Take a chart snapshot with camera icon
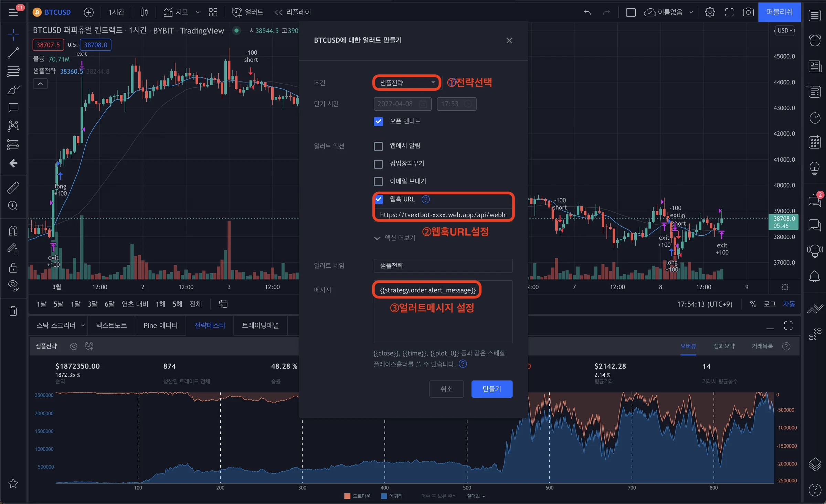Image resolution: width=826 pixels, height=504 pixels. coord(748,12)
